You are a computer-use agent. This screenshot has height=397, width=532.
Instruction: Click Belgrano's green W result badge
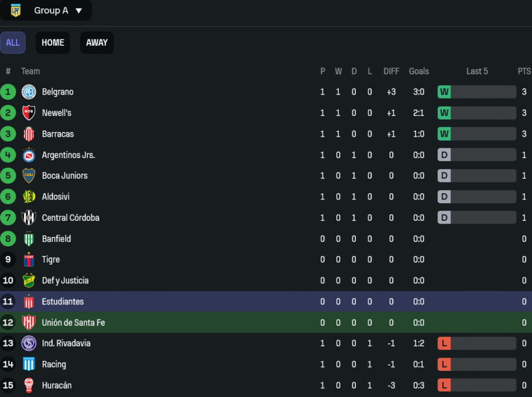(x=444, y=92)
